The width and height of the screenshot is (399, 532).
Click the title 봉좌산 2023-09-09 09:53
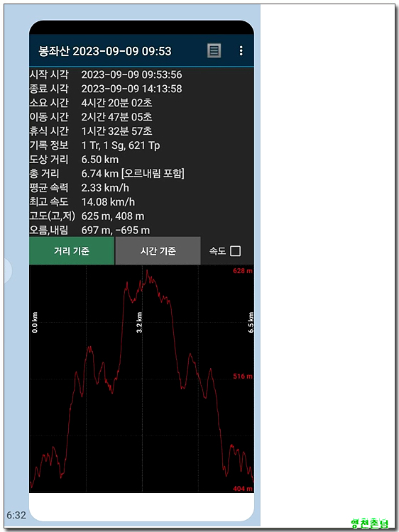[x=105, y=51]
